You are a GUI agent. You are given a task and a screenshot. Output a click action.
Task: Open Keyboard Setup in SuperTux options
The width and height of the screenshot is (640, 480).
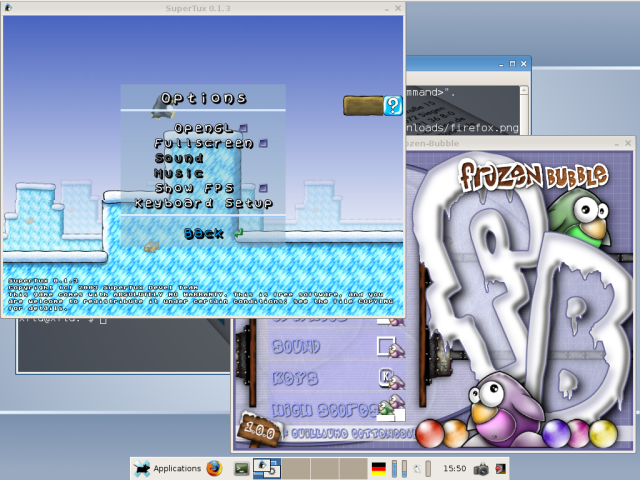click(x=204, y=203)
